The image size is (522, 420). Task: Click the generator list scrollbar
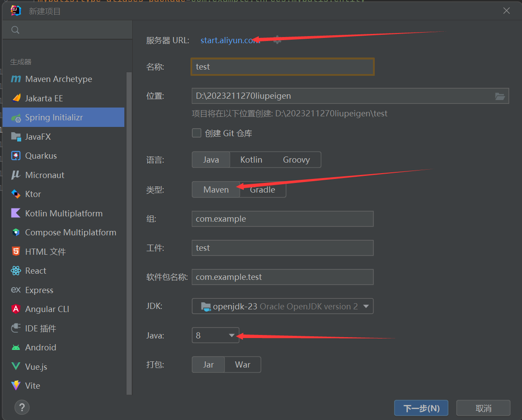tap(129, 233)
